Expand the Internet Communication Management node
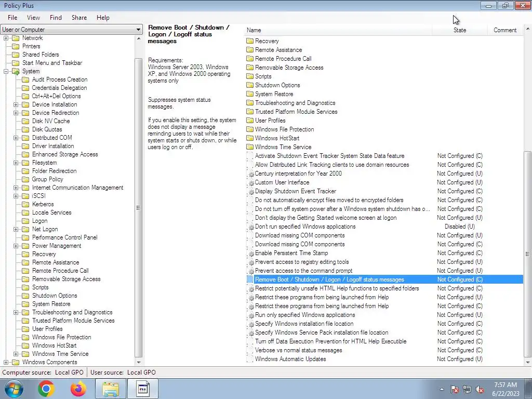 pos(16,188)
